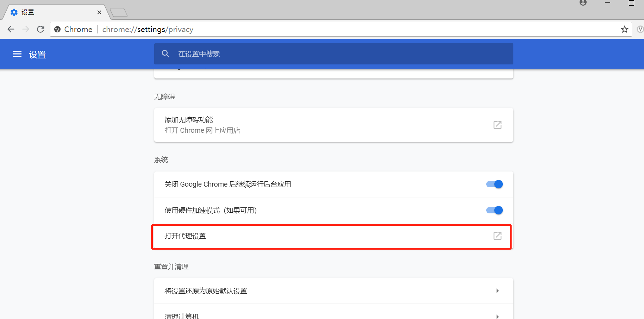Toggle 关闭 Google Chrome 后继续运行后台应用
Screen dimensions: 644x319
(494, 184)
